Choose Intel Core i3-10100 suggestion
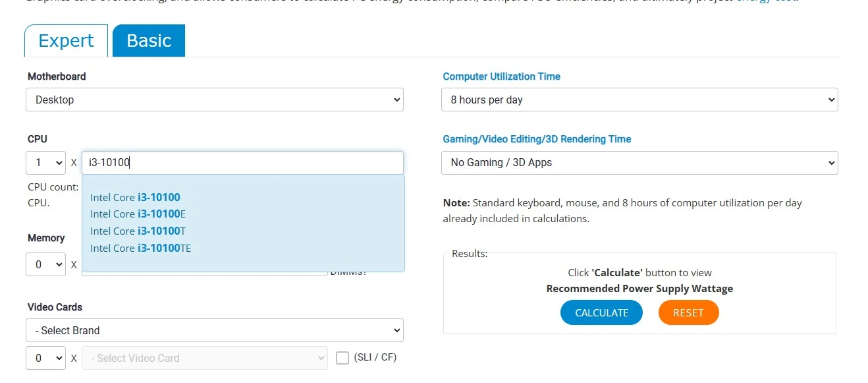Screen dimensions: 868x383 tap(135, 197)
